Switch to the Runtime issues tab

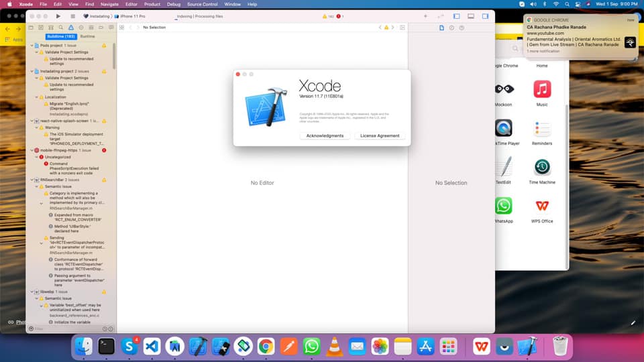click(87, 36)
